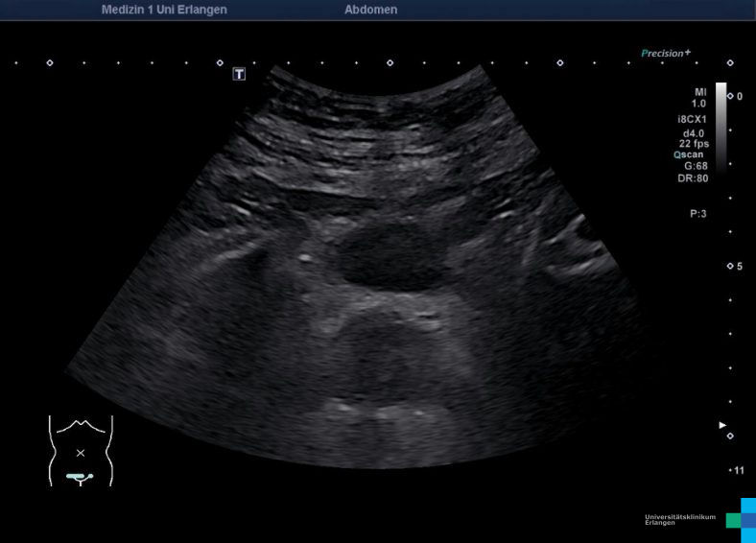Click the Precision+ imaging indicator

666,54
